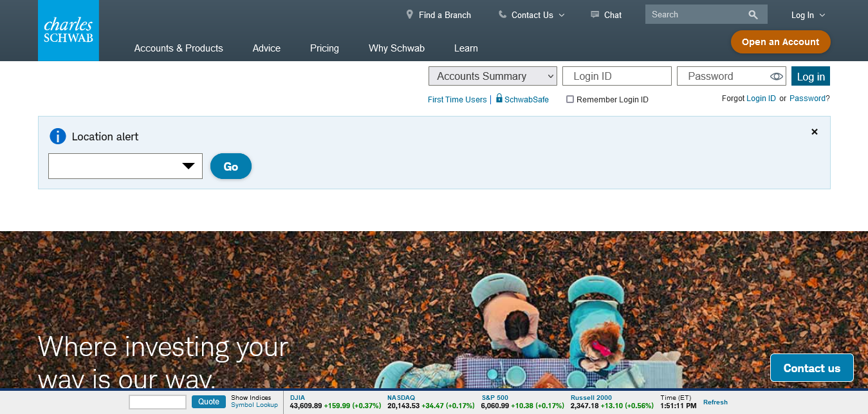This screenshot has width=868, height=414.
Task: Click the Open an Account button
Action: pos(780,42)
